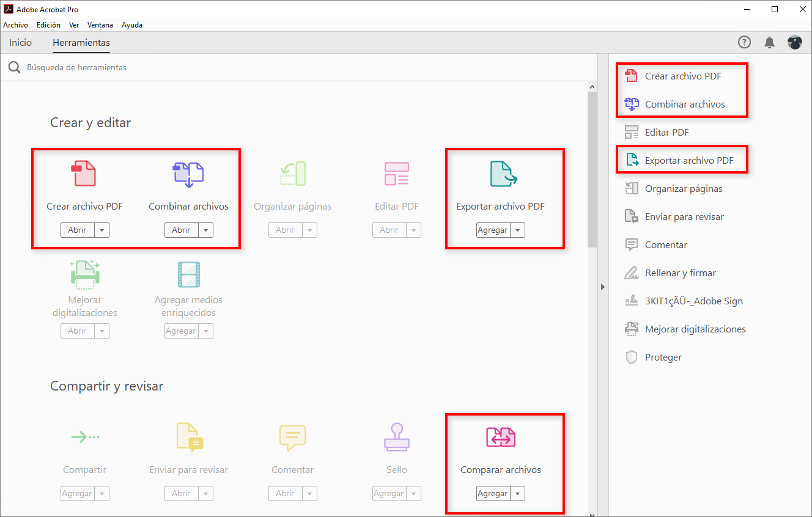Viewport: 812px width, 517px height.
Task: Expand the dropdown arrow under Comparar archivos
Action: click(x=517, y=494)
